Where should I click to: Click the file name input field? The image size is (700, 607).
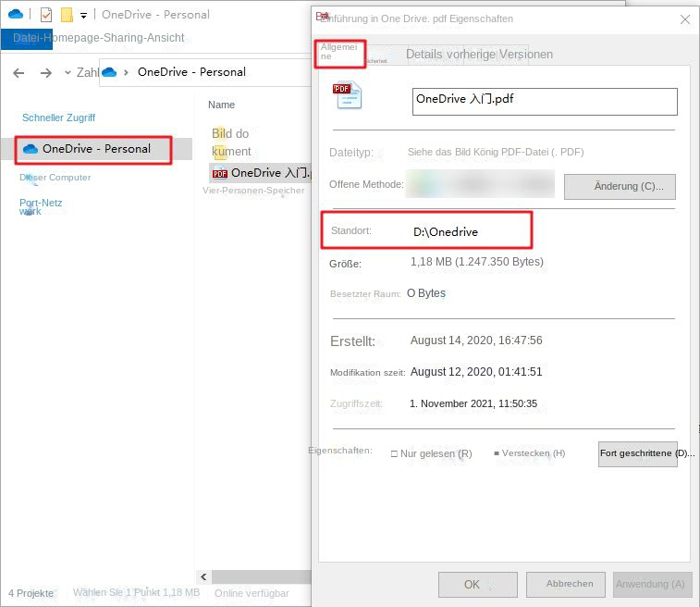545,102
